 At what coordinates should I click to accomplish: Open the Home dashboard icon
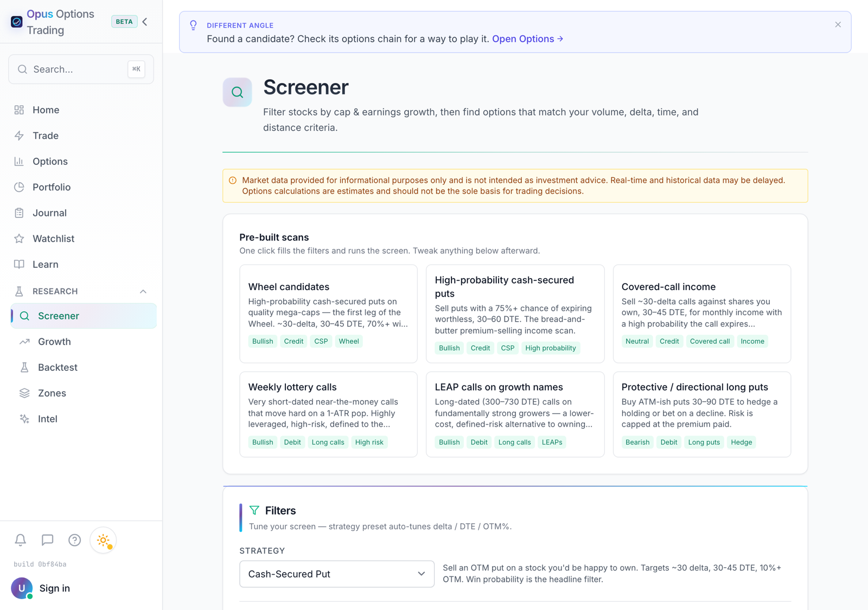click(19, 110)
